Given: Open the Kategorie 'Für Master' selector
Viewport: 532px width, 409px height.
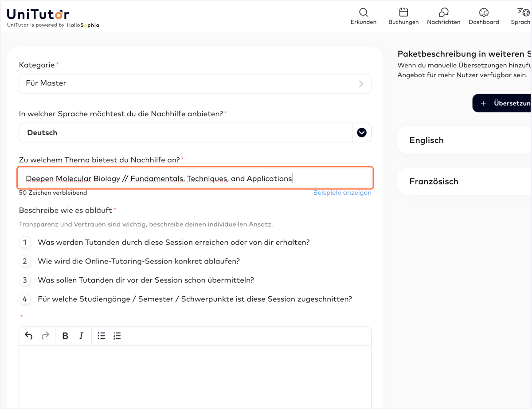Looking at the screenshot, I should pos(195,83).
